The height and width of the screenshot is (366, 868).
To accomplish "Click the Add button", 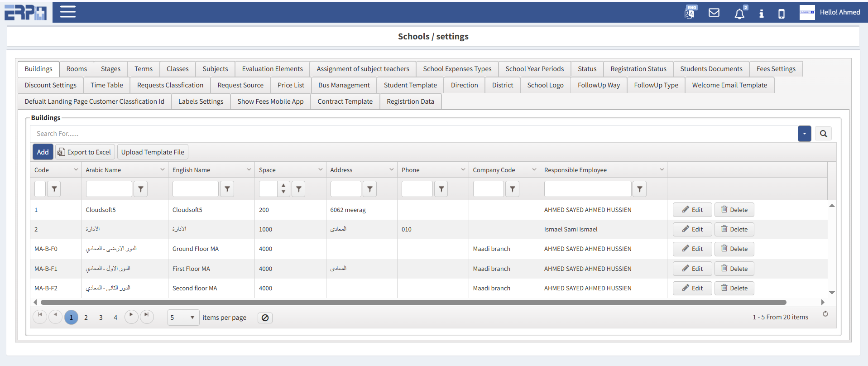I will pos(43,152).
